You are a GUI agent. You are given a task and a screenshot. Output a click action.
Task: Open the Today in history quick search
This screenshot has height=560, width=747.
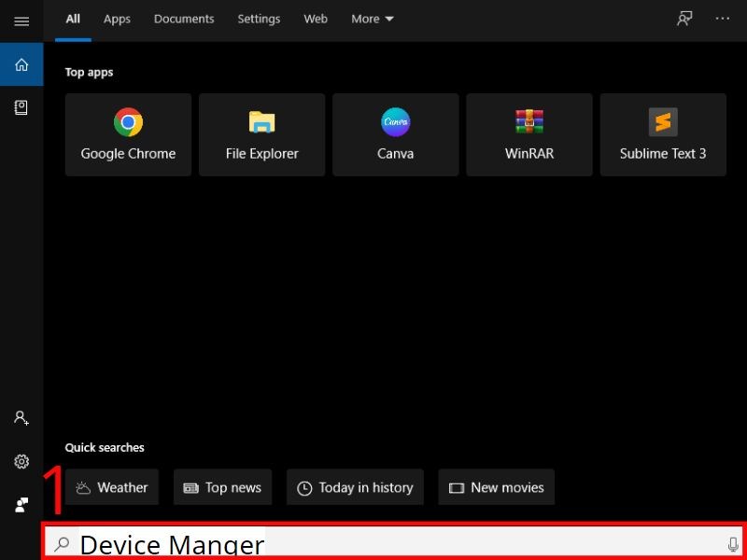pyautogui.click(x=355, y=486)
